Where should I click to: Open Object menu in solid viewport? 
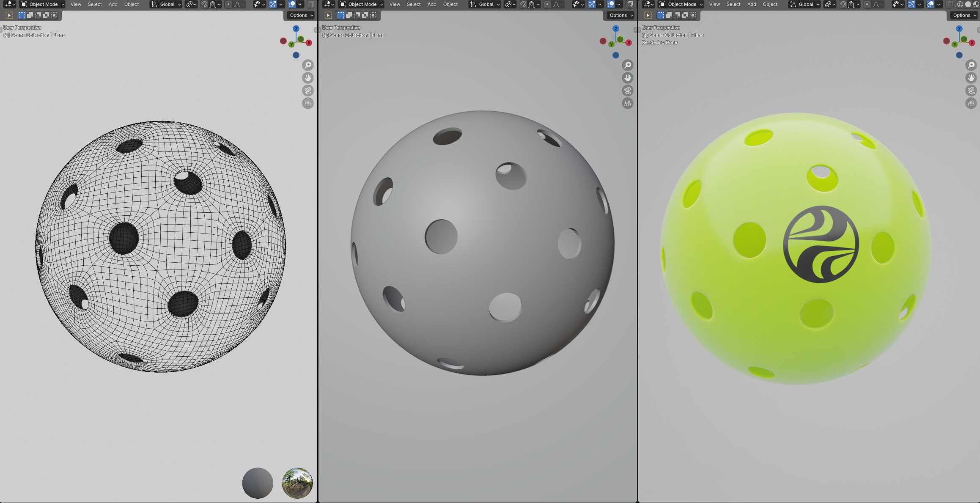(450, 4)
